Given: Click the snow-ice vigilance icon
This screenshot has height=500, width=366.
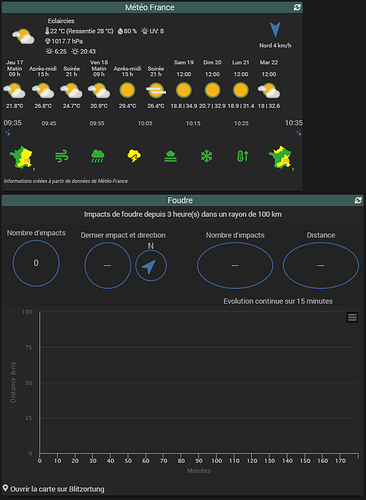Looking at the screenshot, I should coord(207,156).
